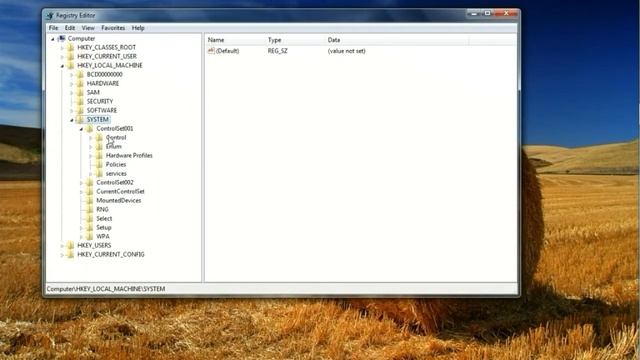Click the SYSTEM folder icon
The width and height of the screenshot is (640, 360).
(80, 119)
